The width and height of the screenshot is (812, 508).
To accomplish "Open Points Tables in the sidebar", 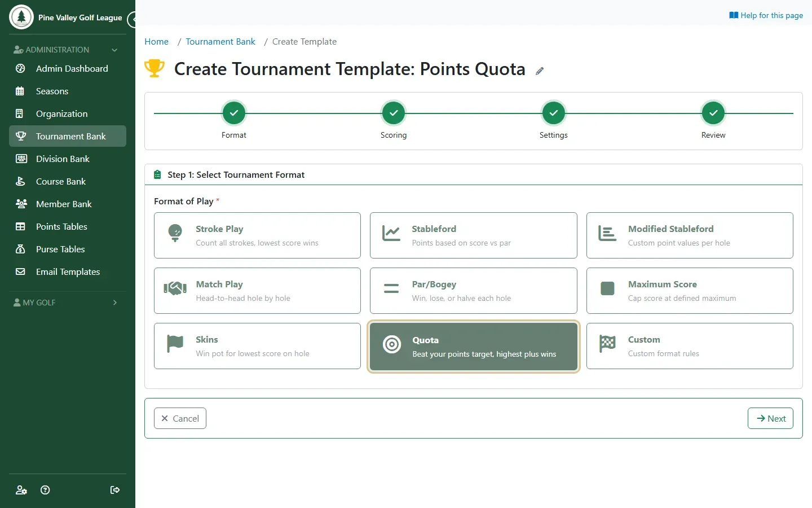I will (x=68, y=226).
